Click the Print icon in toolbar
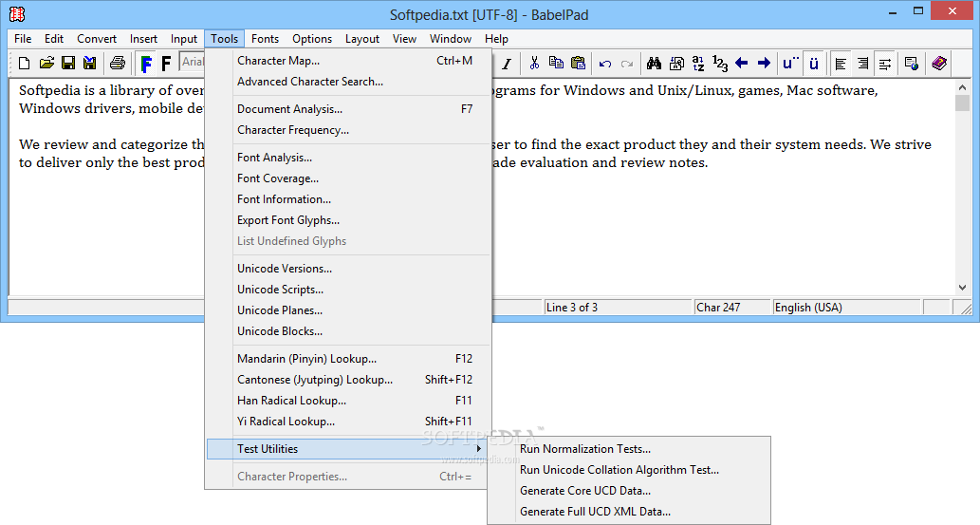 117,64
